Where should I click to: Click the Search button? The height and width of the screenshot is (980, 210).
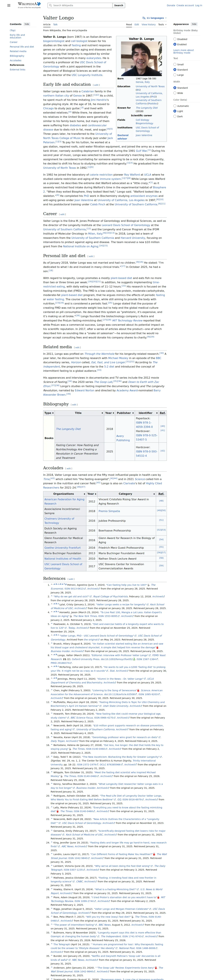pyautogui.click(x=119, y=5)
